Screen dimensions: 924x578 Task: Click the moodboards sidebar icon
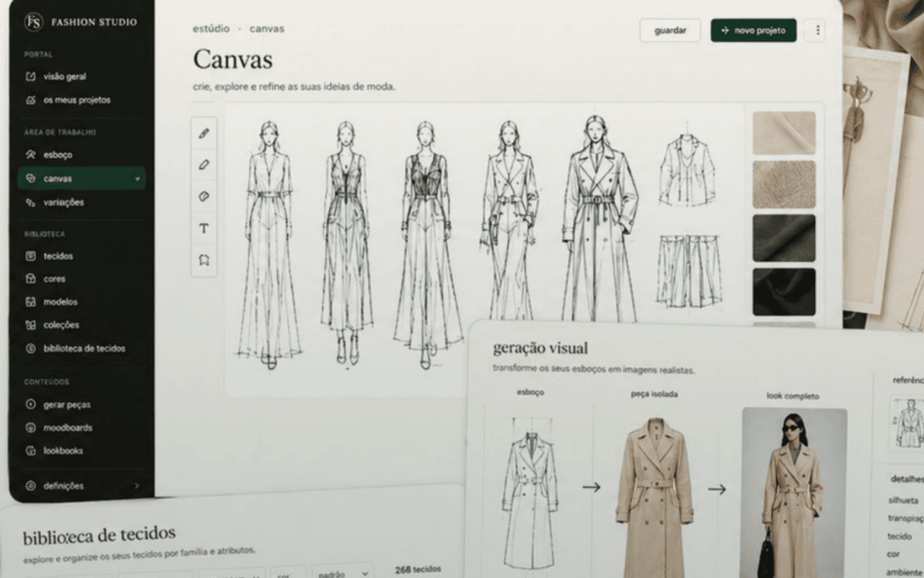[31, 428]
